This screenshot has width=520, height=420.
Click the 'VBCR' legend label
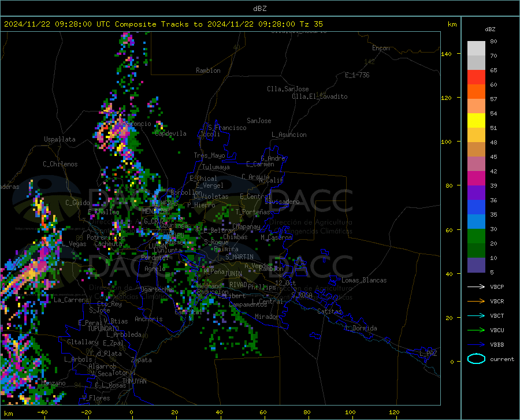(497, 302)
